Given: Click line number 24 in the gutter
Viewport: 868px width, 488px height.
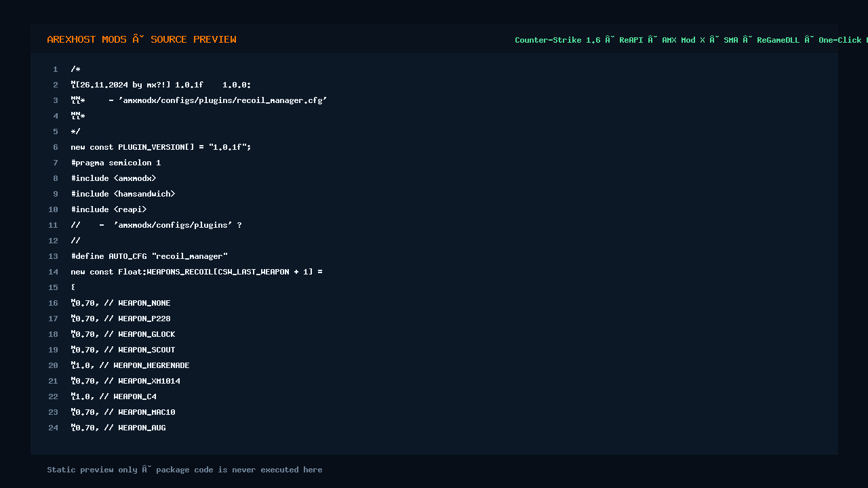Looking at the screenshot, I should (53, 428).
